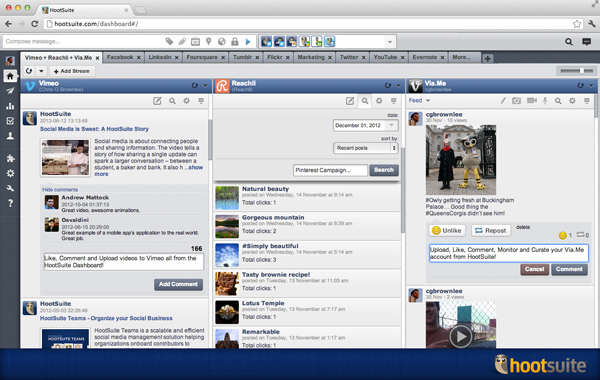Open the scheduling calendar icon

(x=195, y=41)
